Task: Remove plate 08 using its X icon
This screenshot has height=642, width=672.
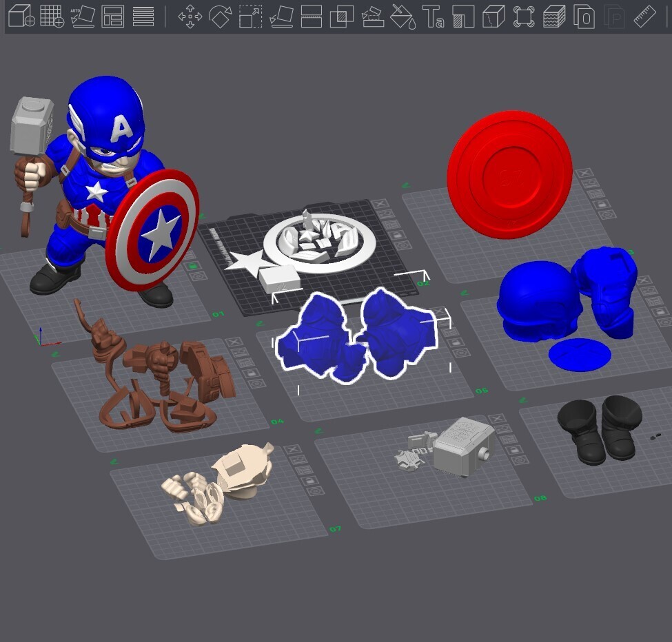Action: [497, 418]
